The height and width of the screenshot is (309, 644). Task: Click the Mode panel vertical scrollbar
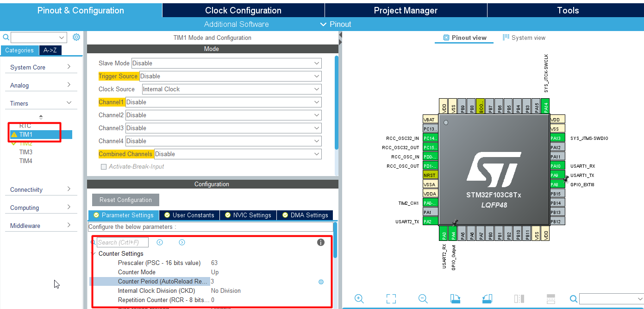click(x=337, y=102)
